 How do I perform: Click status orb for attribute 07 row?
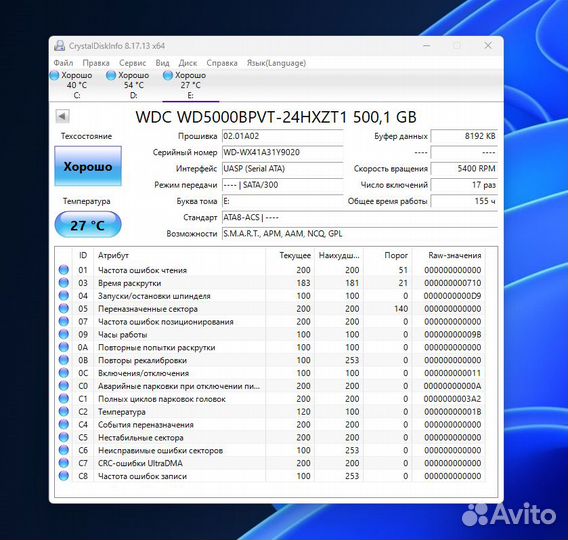coord(64,321)
